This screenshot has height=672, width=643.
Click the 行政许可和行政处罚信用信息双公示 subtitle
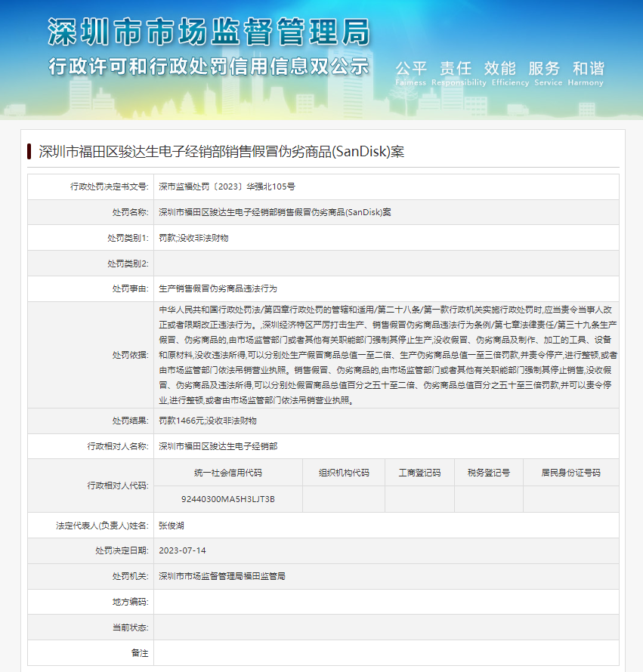(x=209, y=66)
